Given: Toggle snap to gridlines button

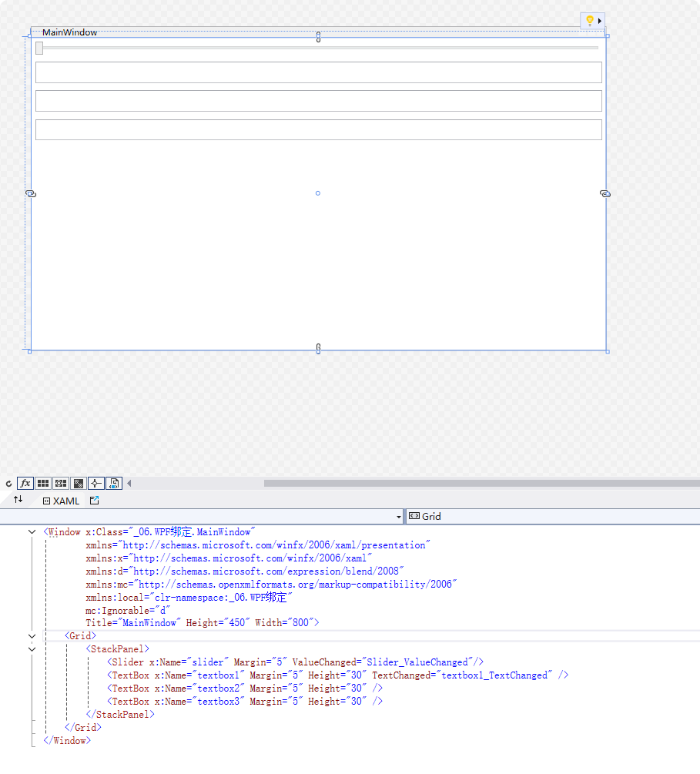Looking at the screenshot, I should 61,483.
